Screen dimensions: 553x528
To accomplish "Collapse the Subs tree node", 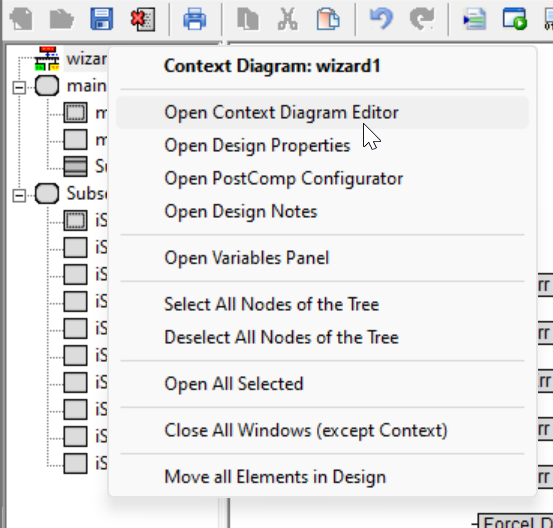I will tap(19, 195).
